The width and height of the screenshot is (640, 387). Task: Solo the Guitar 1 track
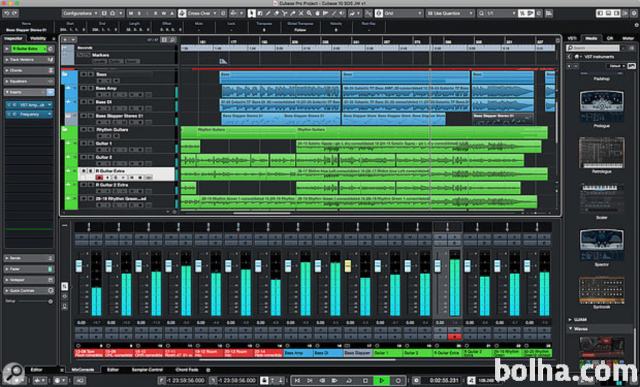(x=91, y=143)
